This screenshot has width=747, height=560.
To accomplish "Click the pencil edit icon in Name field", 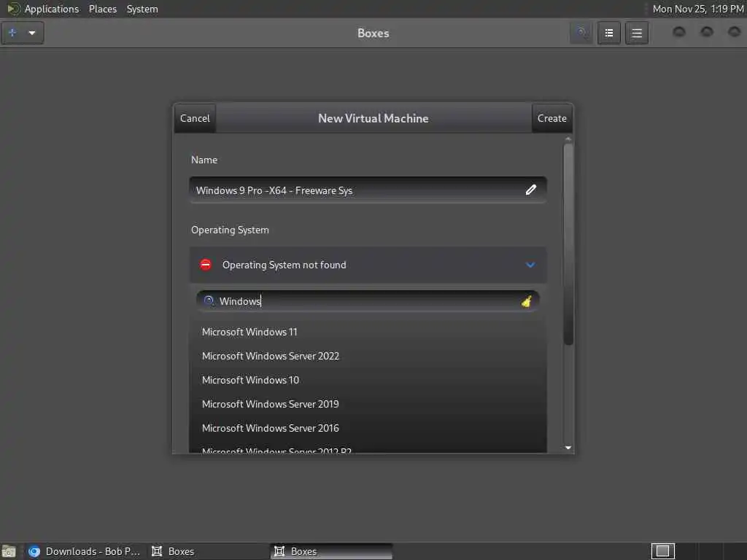I will [531, 190].
